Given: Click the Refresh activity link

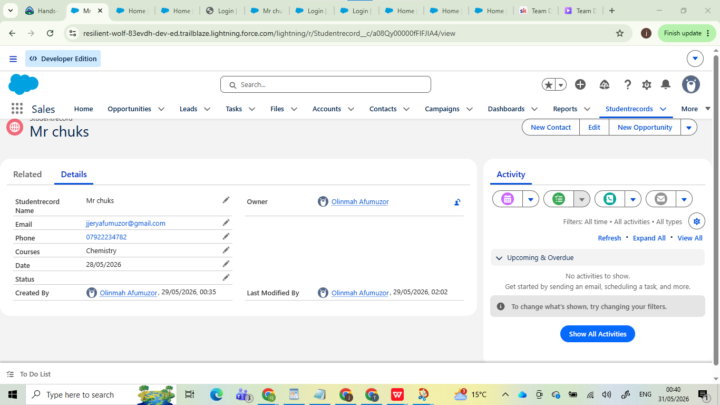Looking at the screenshot, I should click(x=609, y=238).
